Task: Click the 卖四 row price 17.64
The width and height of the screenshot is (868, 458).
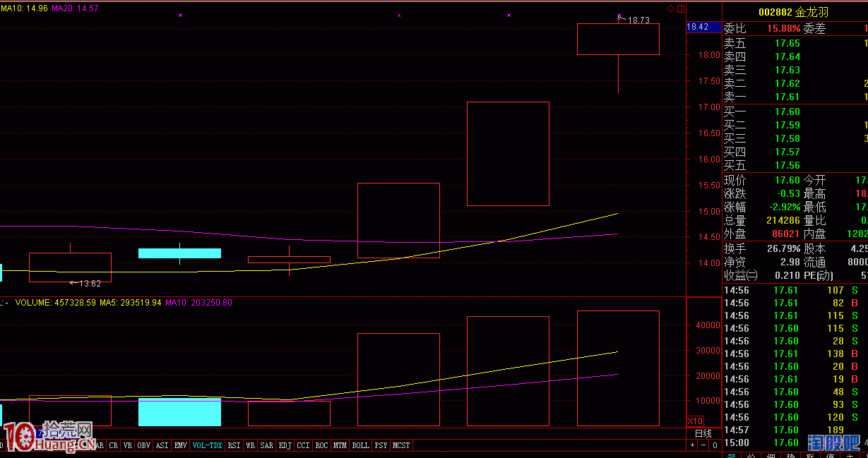Action: click(x=787, y=56)
